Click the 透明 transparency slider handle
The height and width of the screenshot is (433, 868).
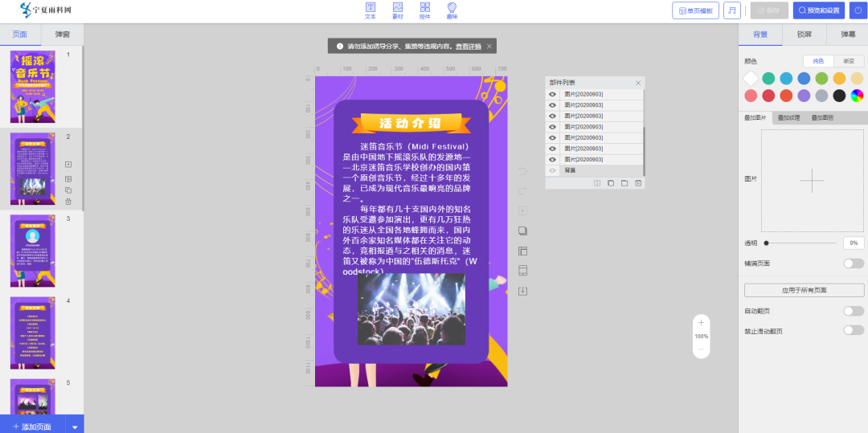(x=766, y=243)
